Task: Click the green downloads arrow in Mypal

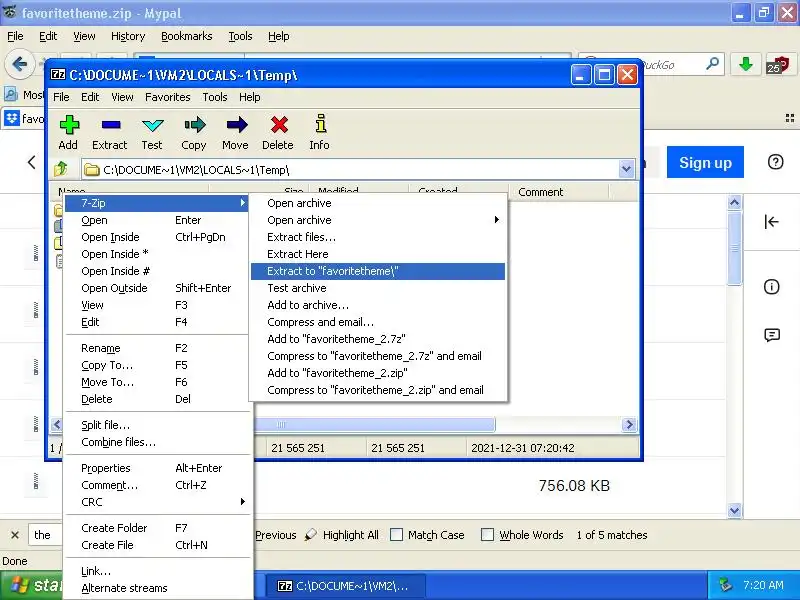Action: (745, 64)
